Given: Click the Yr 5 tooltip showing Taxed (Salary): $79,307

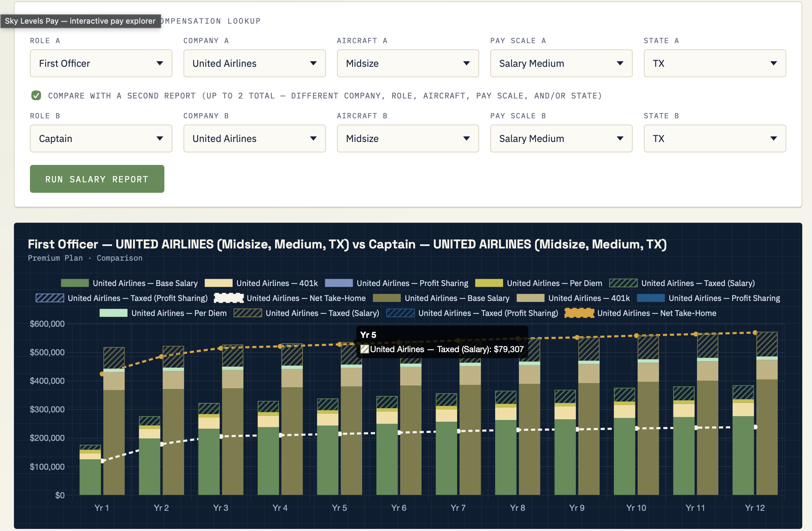Looking at the screenshot, I should click(x=442, y=342).
